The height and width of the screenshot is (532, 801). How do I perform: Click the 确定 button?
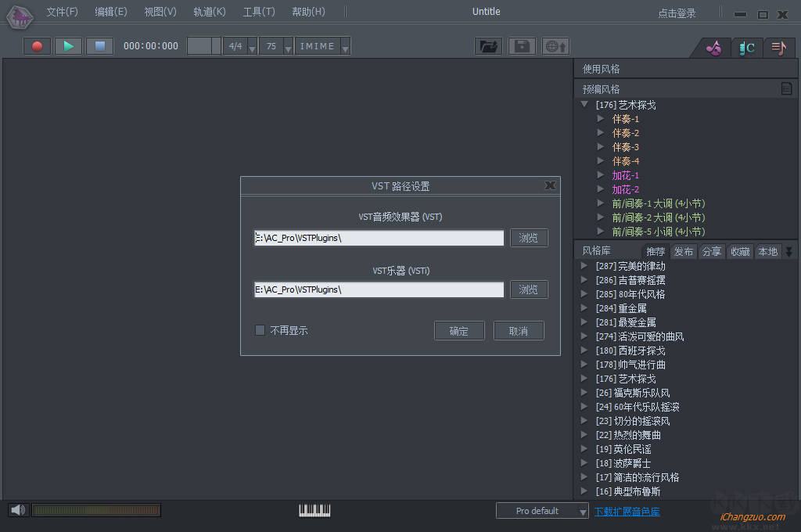tap(459, 331)
